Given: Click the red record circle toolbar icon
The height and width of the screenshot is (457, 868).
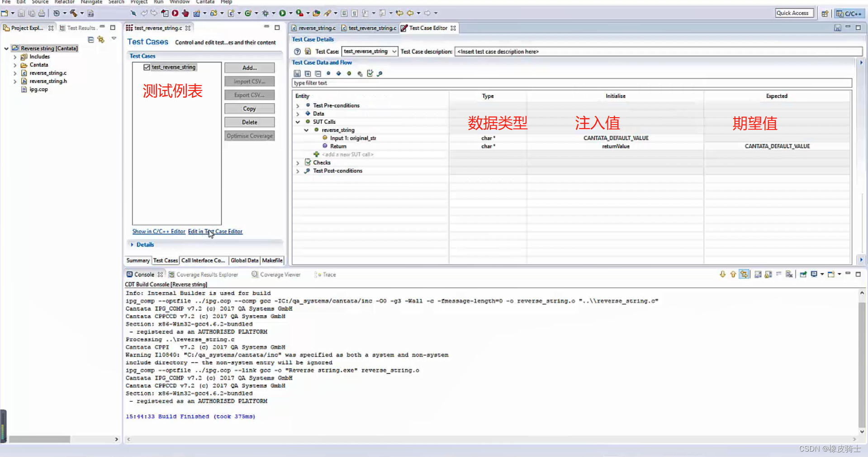Looking at the screenshot, I should [x=175, y=13].
